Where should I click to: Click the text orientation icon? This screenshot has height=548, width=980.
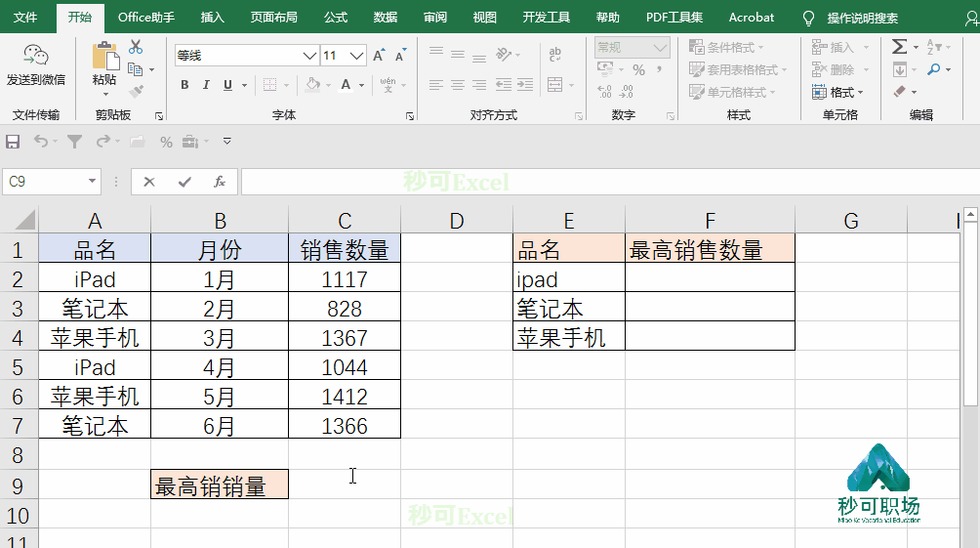pyautogui.click(x=504, y=55)
